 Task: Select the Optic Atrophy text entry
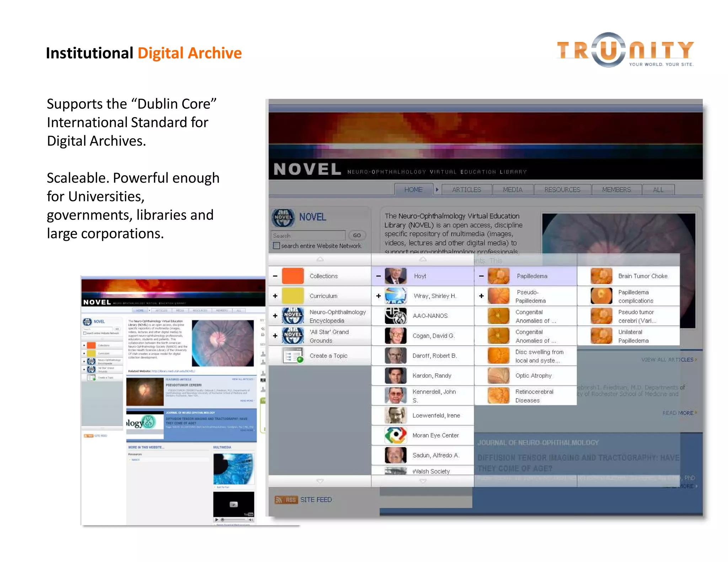click(533, 375)
